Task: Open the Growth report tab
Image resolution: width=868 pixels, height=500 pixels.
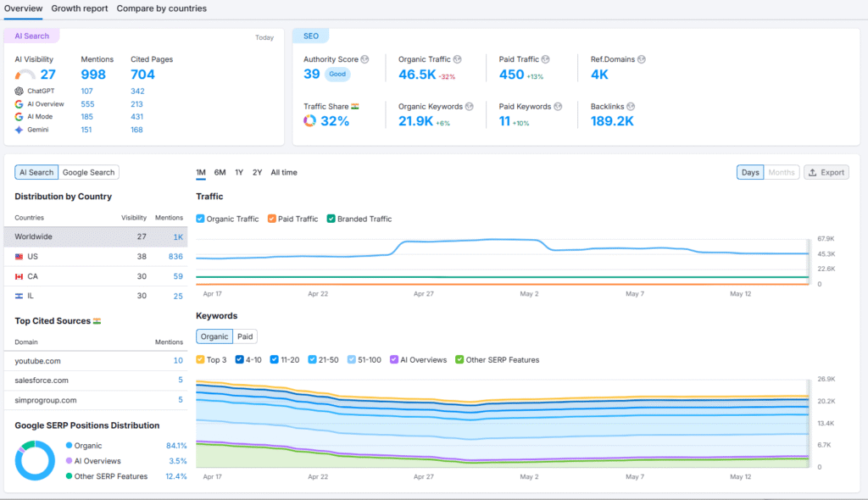Action: click(x=80, y=8)
